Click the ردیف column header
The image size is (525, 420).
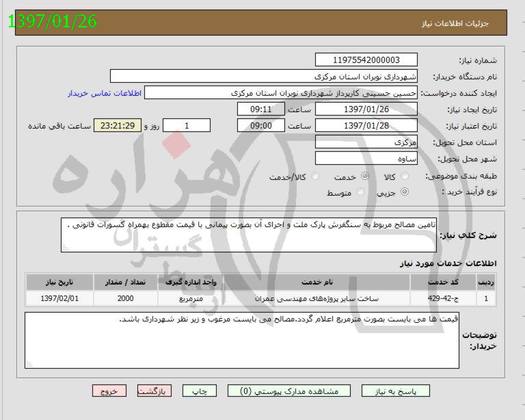486,282
